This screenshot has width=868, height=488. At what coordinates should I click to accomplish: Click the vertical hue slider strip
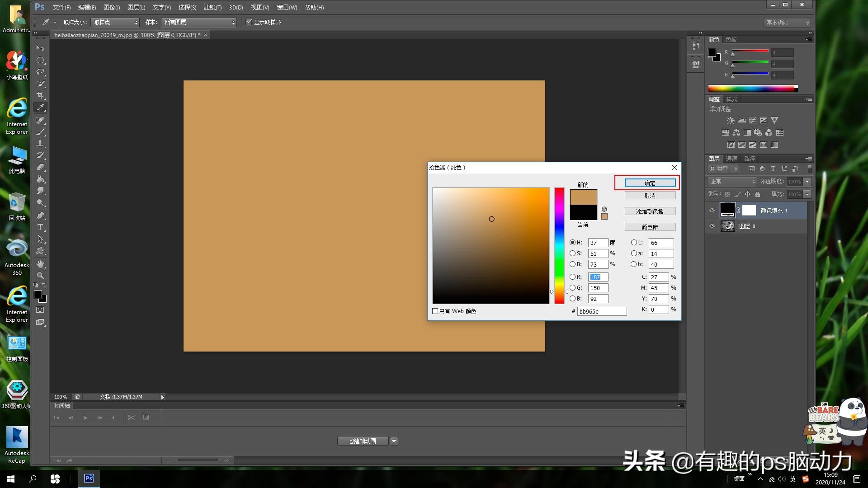(559, 245)
